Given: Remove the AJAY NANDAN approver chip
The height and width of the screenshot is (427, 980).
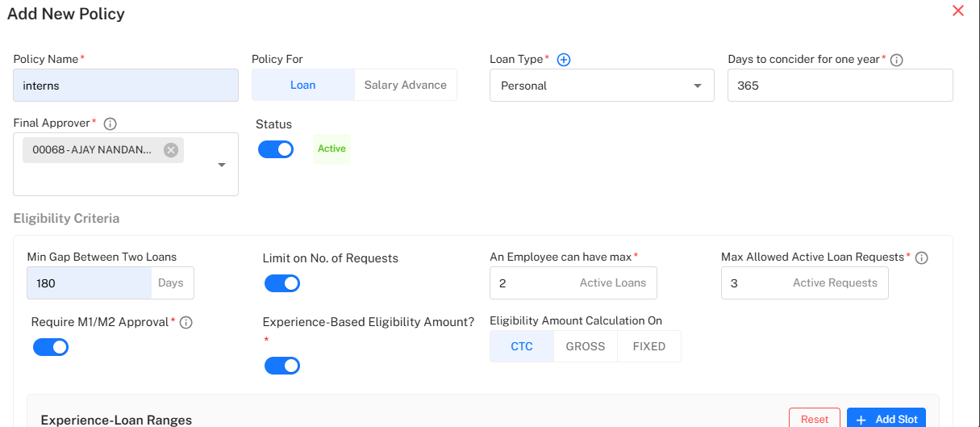Looking at the screenshot, I should (171, 150).
